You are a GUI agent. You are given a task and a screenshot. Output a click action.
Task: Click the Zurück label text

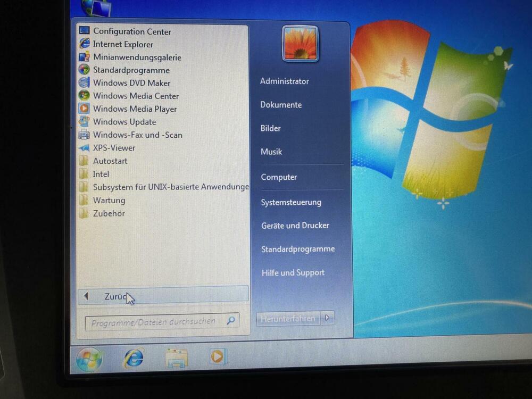point(115,296)
